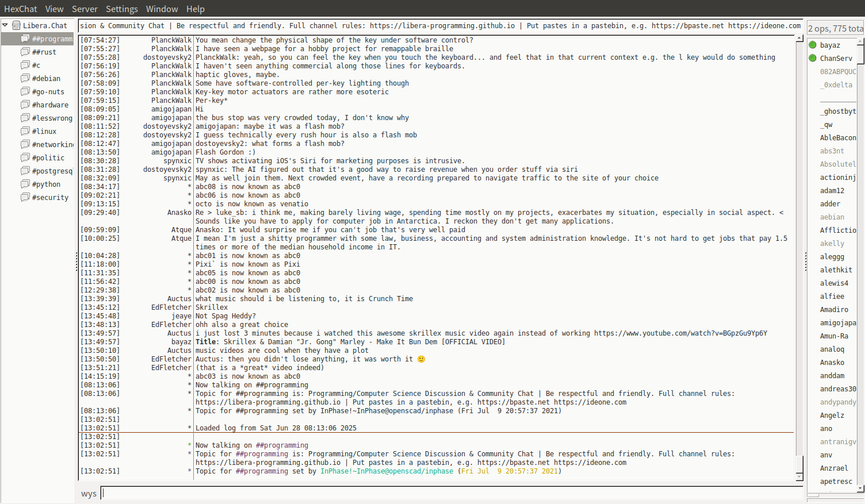
Task: Click ChanServ's green op status icon
Action: click(813, 58)
